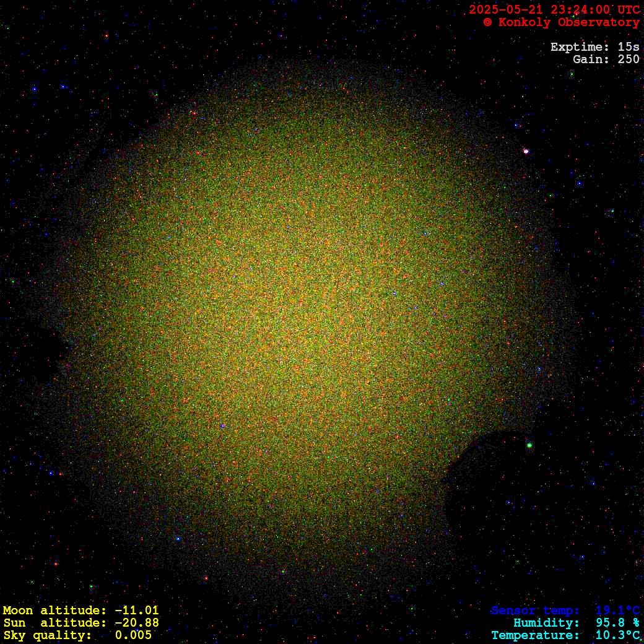Select the Gain 250 readout
This screenshot has width=644, height=644.
606,59
